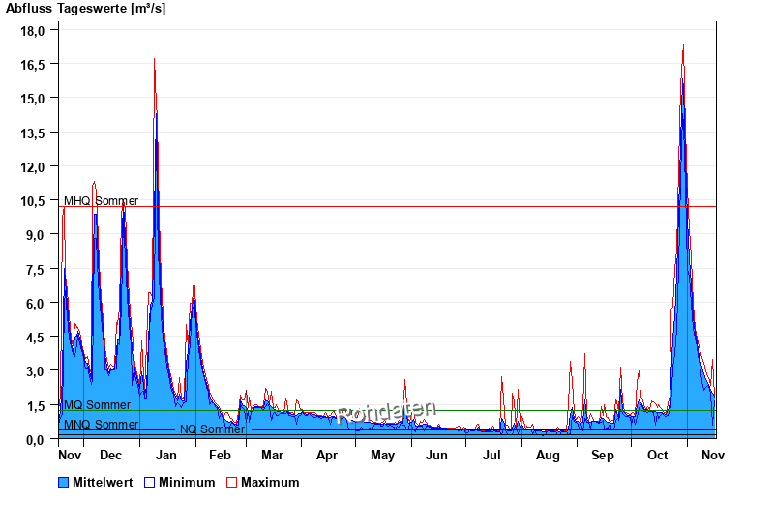This screenshot has height=532, width=774.
Task: Click the 4,5 value on y-axis
Action: coord(36,337)
